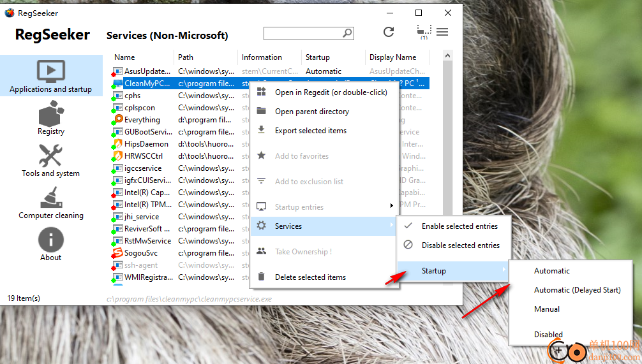The height and width of the screenshot is (364, 642).
Task: Click the search input field
Action: tap(303, 34)
